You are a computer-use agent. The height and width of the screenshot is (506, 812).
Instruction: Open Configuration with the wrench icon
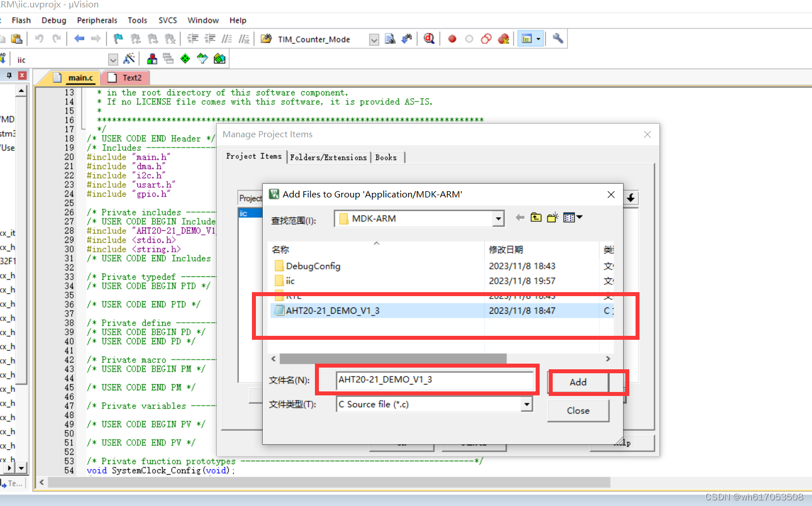558,39
